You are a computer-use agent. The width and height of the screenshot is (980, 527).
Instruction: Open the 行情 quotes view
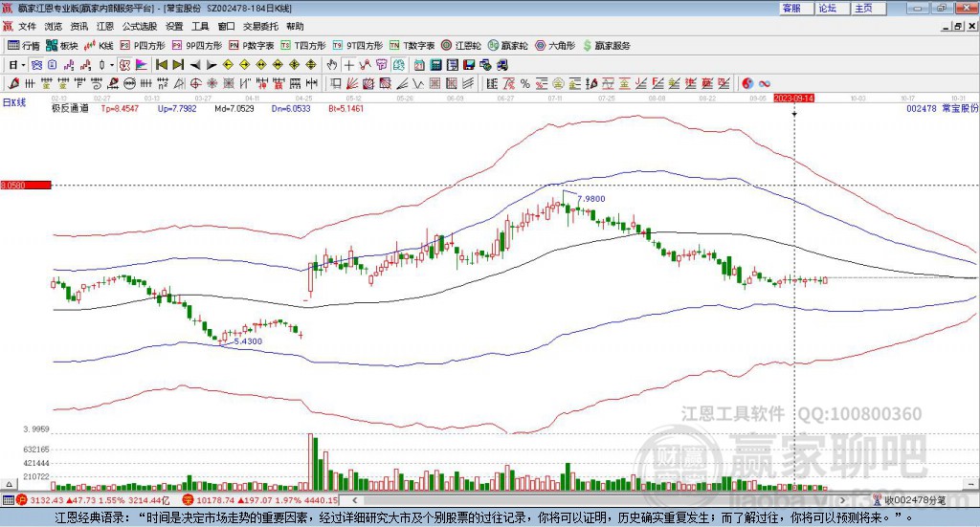24,46
